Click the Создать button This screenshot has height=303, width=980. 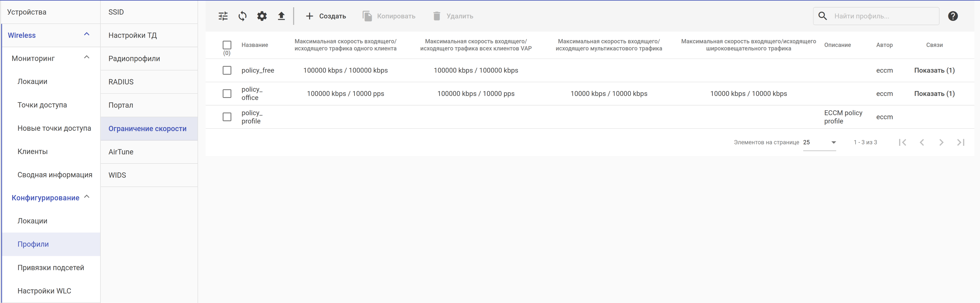pyautogui.click(x=326, y=16)
